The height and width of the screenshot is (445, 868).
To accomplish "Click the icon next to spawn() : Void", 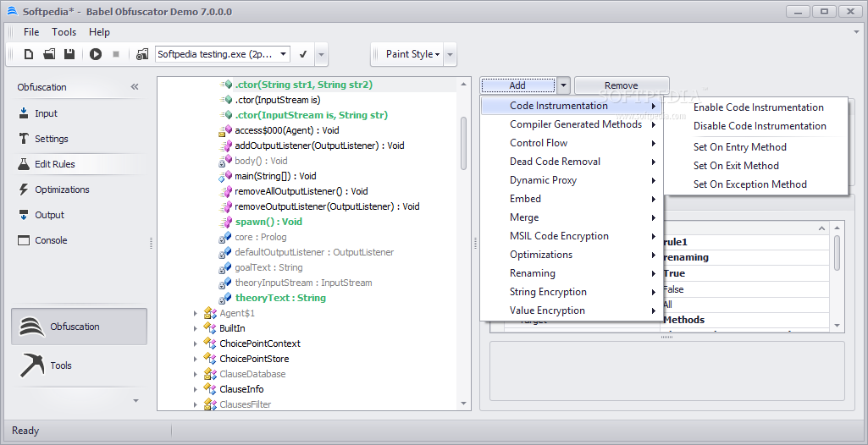I will pos(225,222).
